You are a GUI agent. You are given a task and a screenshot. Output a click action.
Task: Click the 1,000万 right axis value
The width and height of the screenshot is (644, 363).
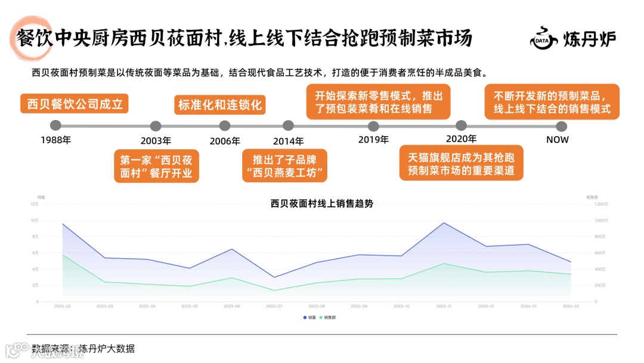tap(601, 221)
